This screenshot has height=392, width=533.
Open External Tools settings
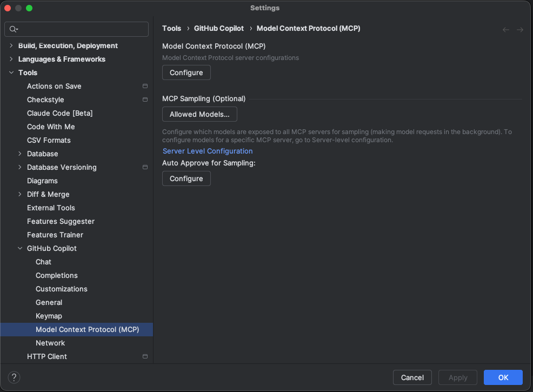(51, 208)
